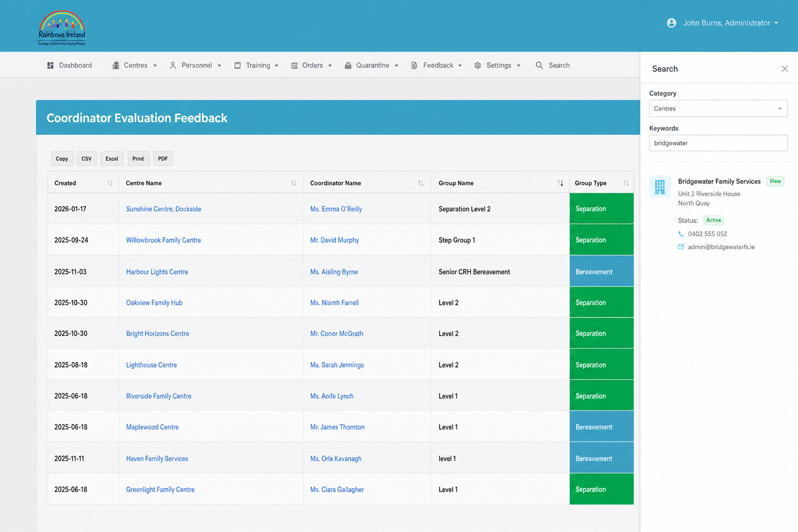Open Lighthouse Centre link

pos(152,365)
